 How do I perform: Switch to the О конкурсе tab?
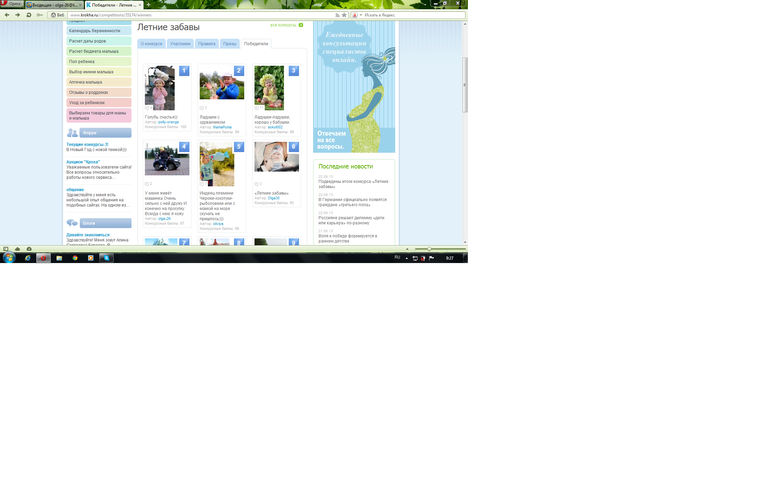click(x=151, y=44)
